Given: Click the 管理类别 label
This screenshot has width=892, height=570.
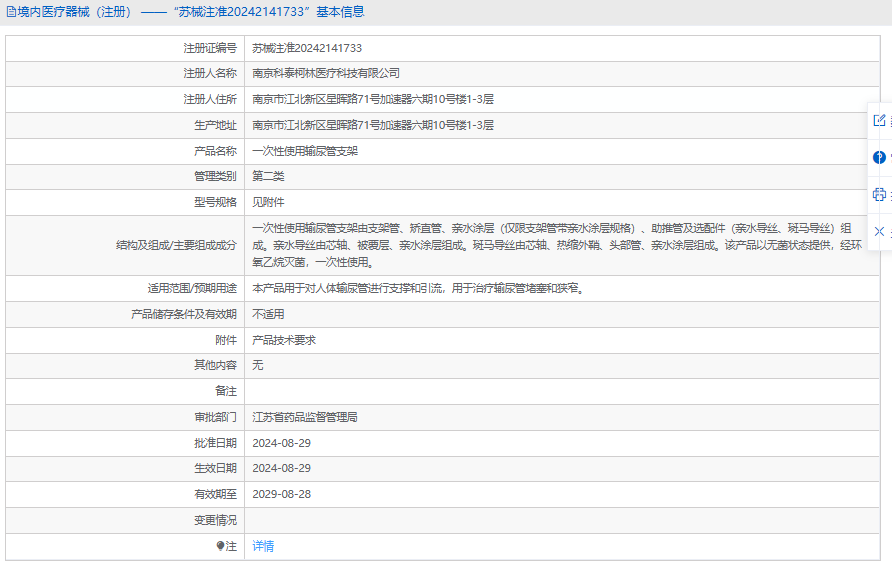Looking at the screenshot, I should [215, 176].
